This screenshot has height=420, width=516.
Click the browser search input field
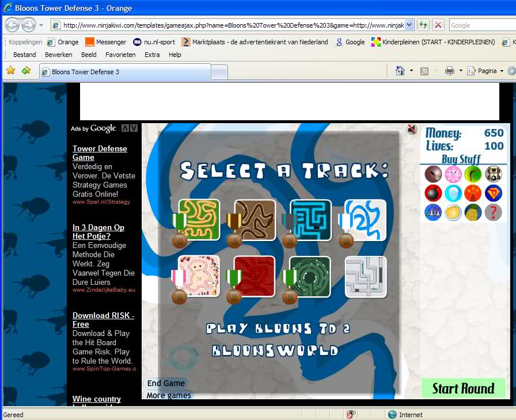[481, 25]
